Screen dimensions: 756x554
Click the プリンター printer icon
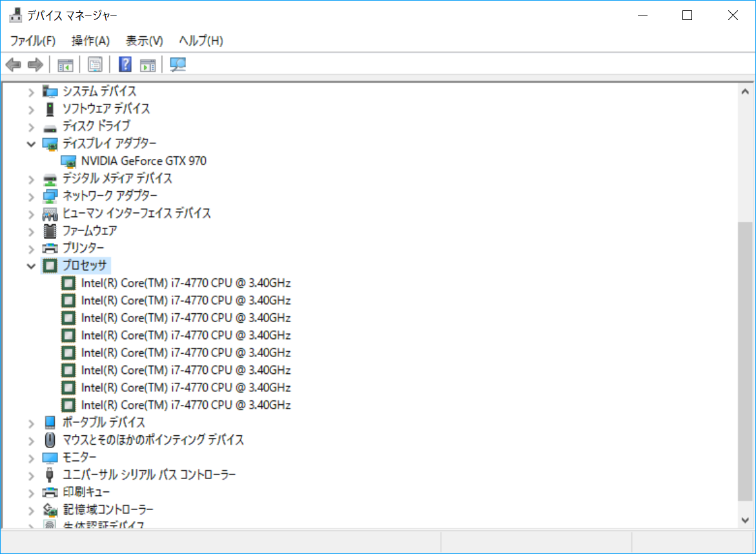(50, 249)
